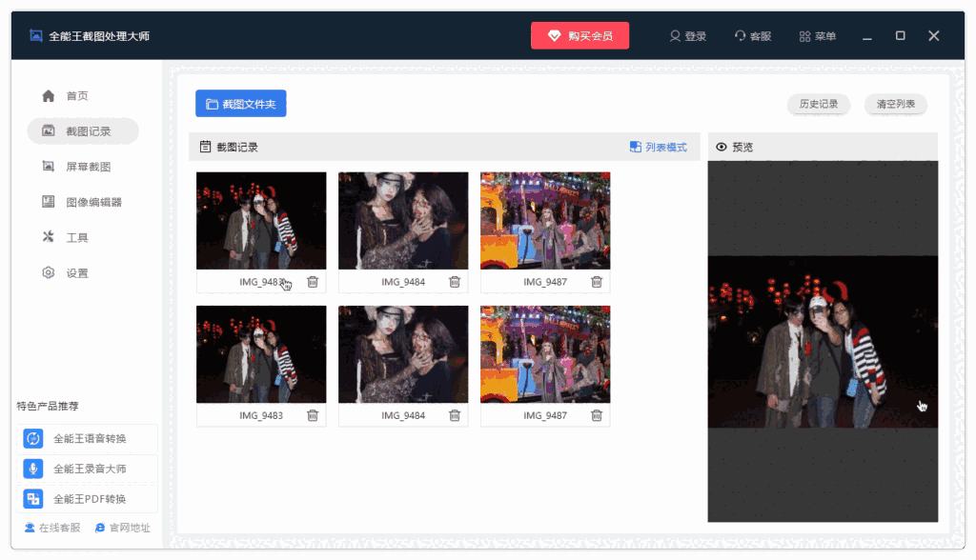The height and width of the screenshot is (560, 976).
Task: Click 历史记录 to view history
Action: pos(818,105)
